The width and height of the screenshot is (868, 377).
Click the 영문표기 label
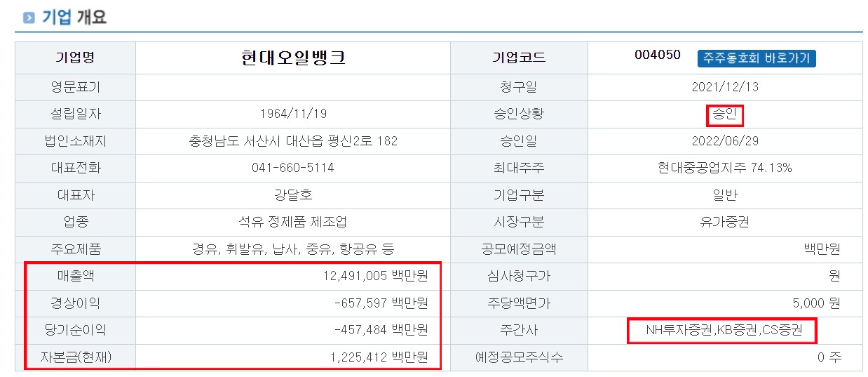click(76, 88)
